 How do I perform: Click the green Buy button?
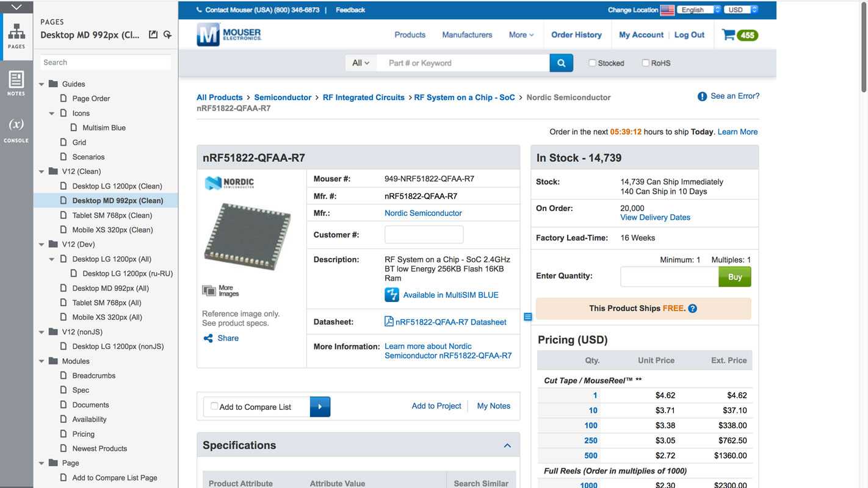[734, 276]
